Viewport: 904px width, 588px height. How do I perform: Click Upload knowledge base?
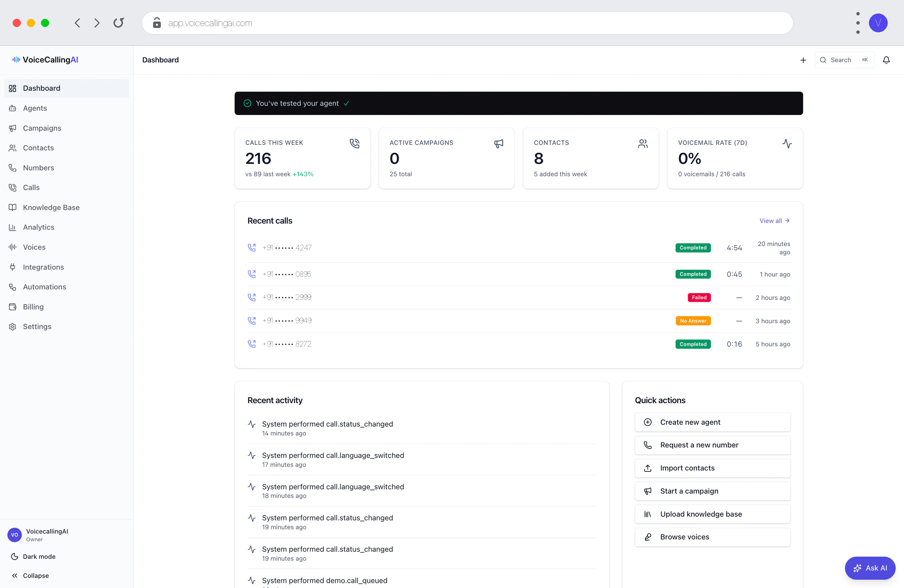[x=712, y=514]
